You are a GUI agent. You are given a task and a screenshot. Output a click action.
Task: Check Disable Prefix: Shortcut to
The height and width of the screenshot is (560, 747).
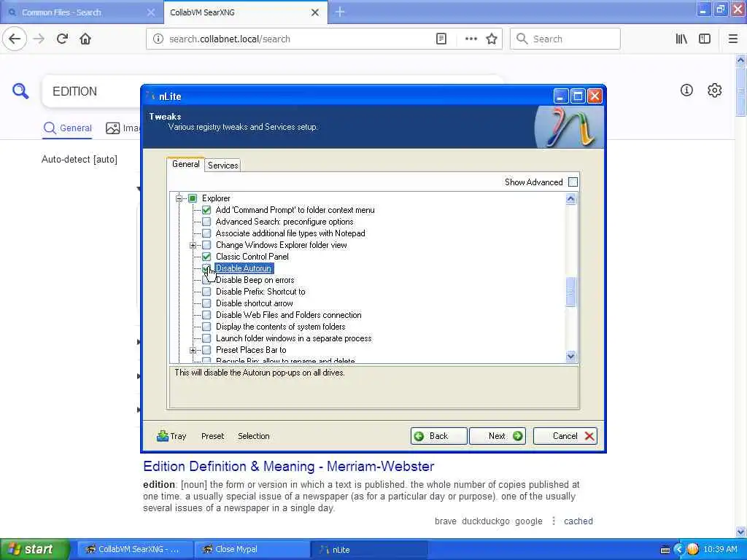(206, 292)
